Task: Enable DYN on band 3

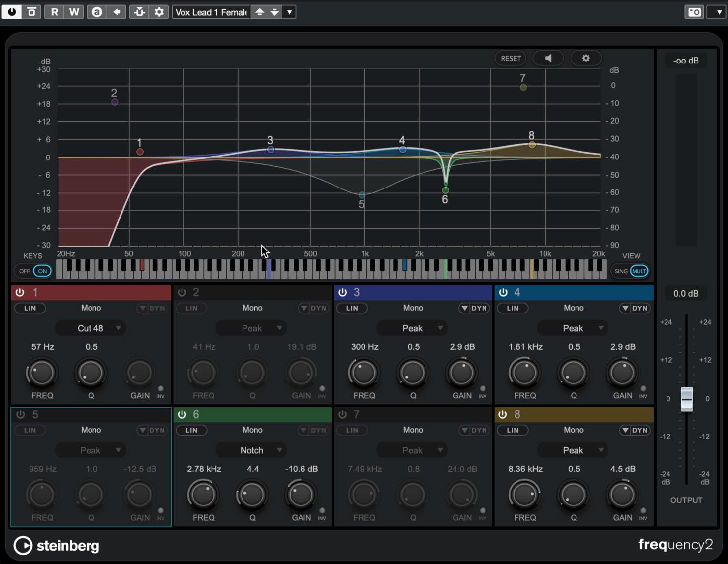Action: pyautogui.click(x=474, y=308)
